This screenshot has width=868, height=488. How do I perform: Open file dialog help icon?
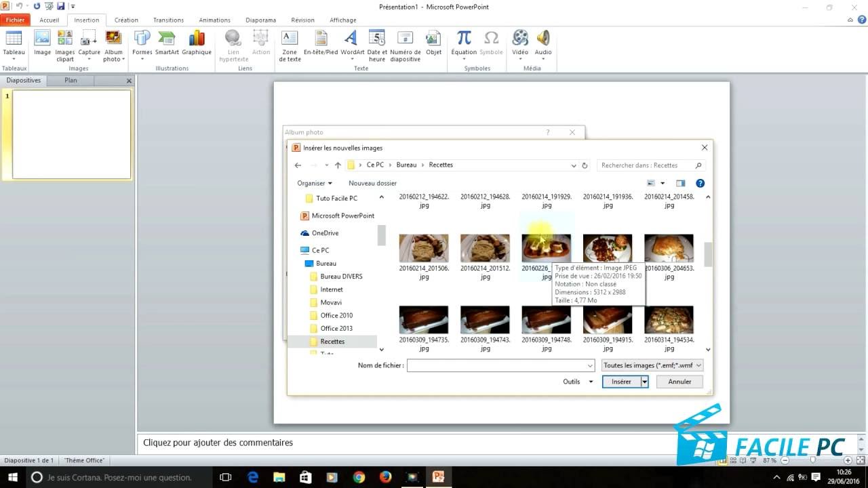click(701, 183)
